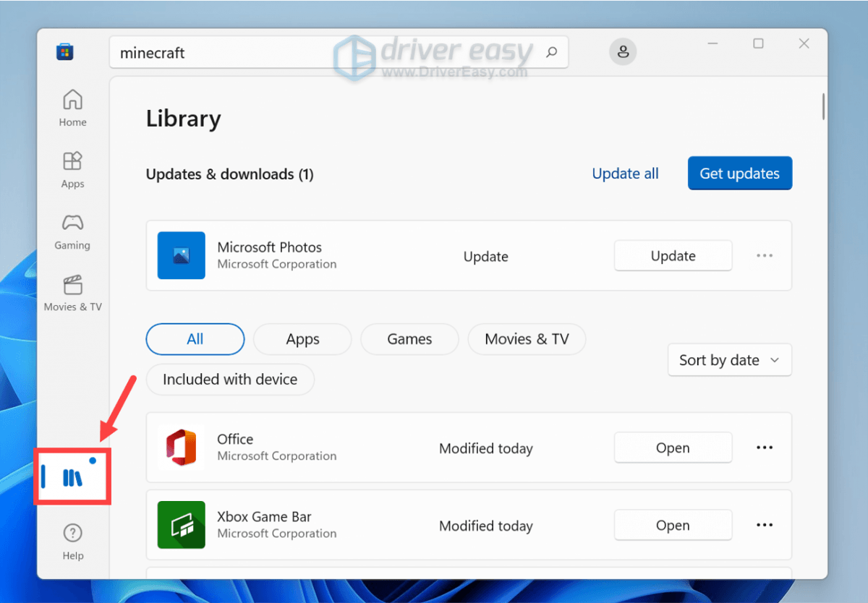Select the Games filter tab
This screenshot has height=603, width=868.
(x=409, y=339)
